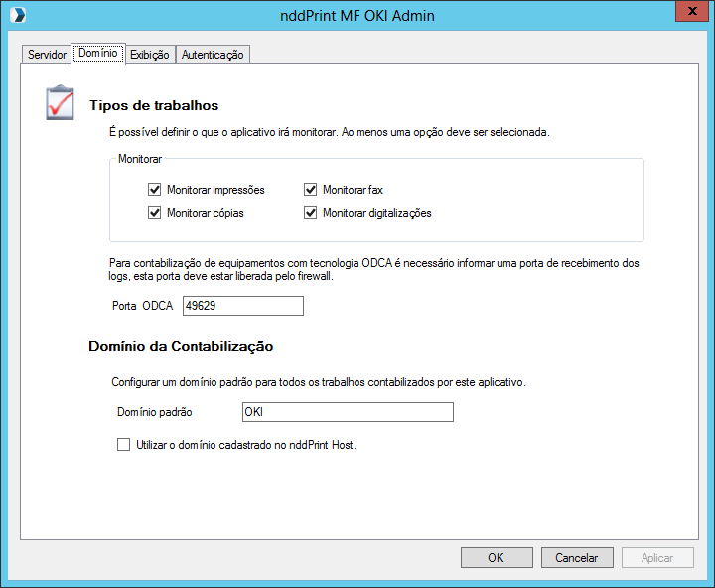Click the nddPrint app icon in title bar

click(16, 15)
